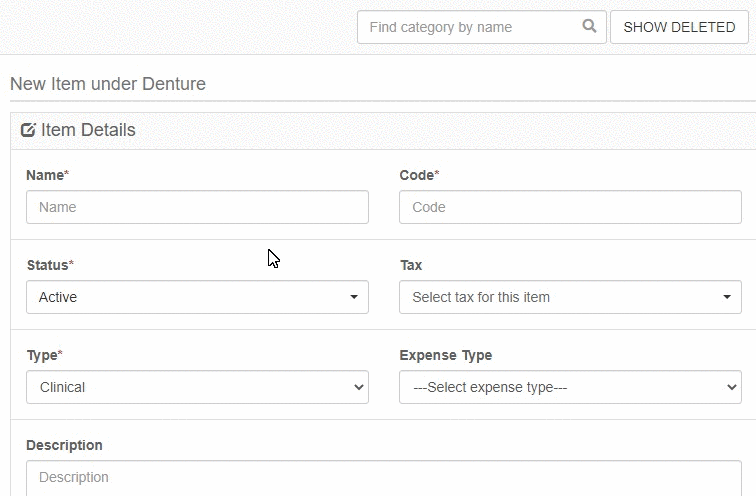Click the Item Details edit icon
The width and height of the screenshot is (756, 496).
pyautogui.click(x=28, y=130)
